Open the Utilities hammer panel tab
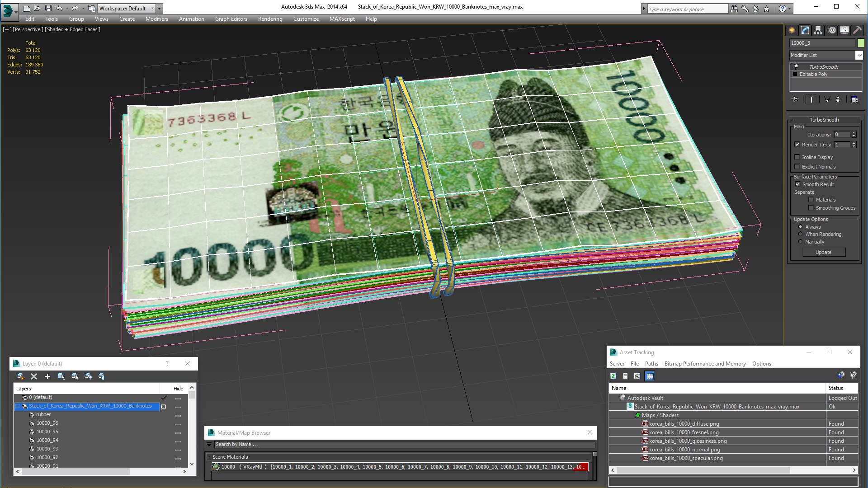 [857, 30]
